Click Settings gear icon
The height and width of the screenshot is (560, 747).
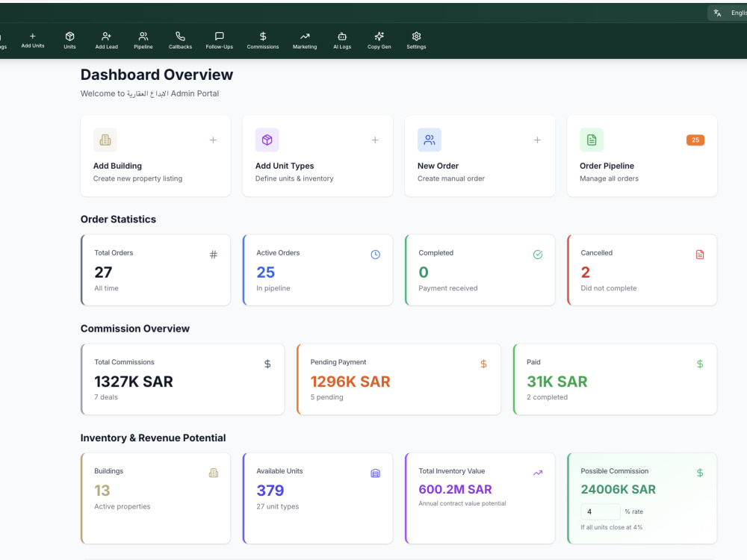point(416,36)
